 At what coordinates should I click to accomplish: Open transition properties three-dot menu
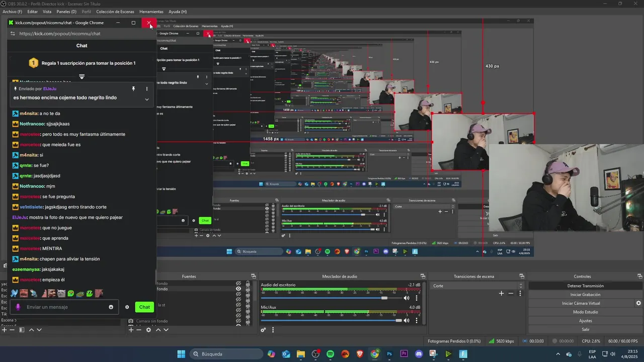520,293
